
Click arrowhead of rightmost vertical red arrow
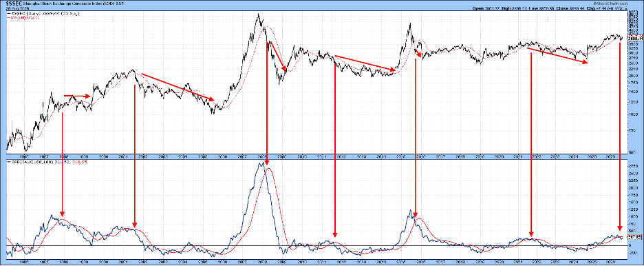620,228
